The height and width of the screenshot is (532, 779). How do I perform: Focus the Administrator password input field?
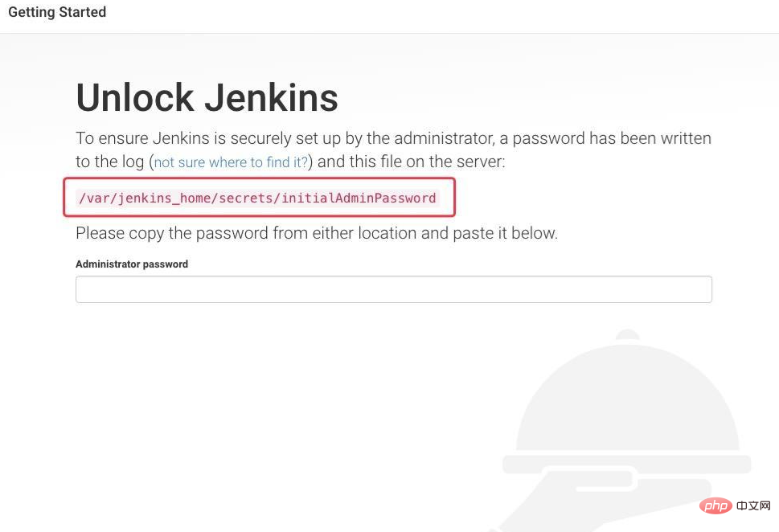(393, 289)
